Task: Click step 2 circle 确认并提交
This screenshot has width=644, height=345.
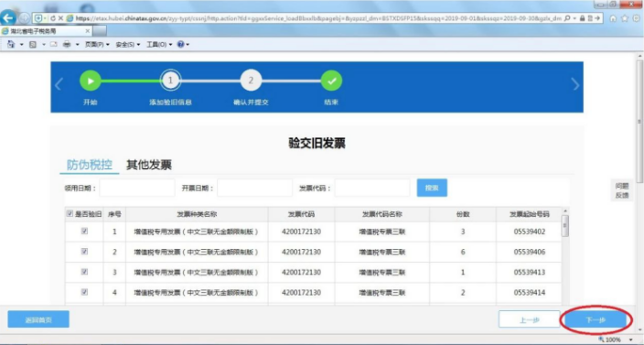Action: click(x=251, y=81)
